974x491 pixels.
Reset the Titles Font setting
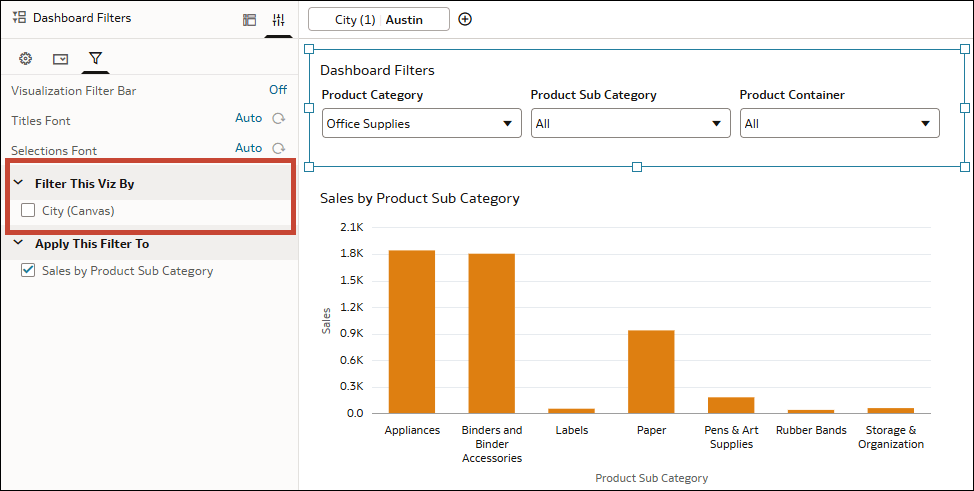279,119
